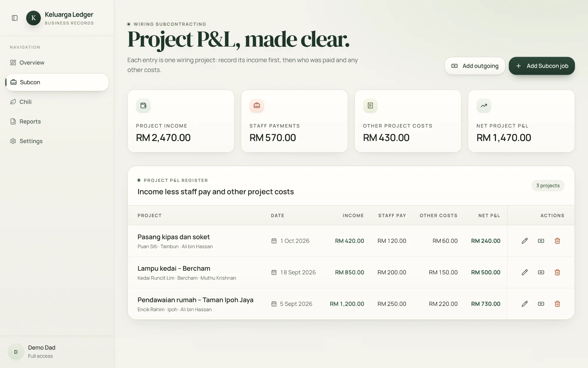Click the Demo Dad user avatar

(x=16, y=352)
